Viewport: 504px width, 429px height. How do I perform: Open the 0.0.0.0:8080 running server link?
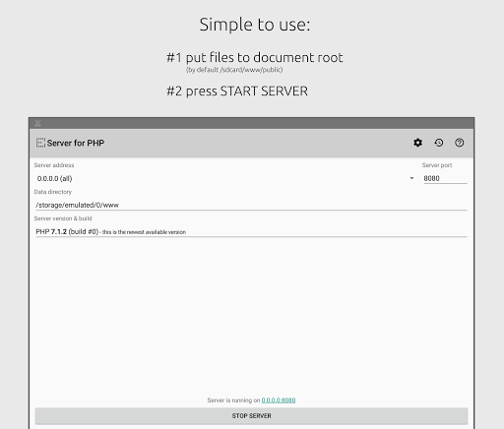pos(279,400)
